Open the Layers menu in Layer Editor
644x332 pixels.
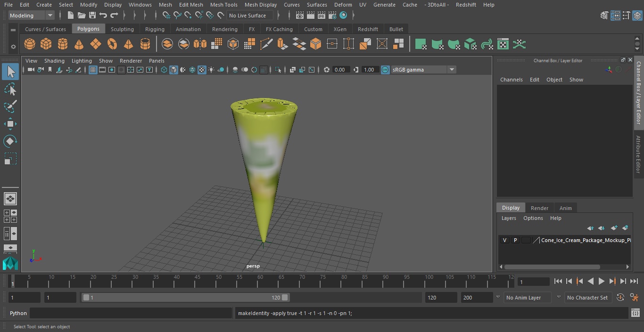(x=508, y=218)
